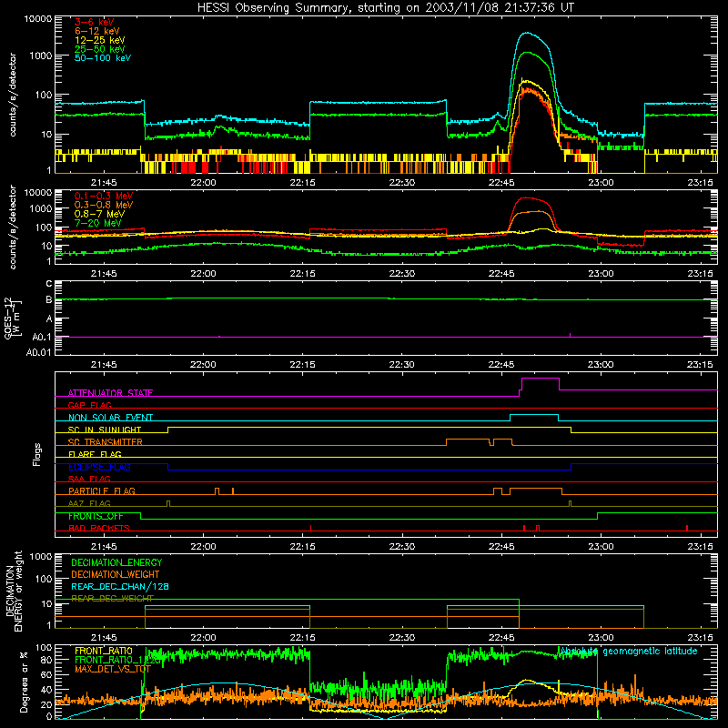Screen dimensions: 728x728
Task: Select the GAP_FLAG label
Action: click(89, 405)
